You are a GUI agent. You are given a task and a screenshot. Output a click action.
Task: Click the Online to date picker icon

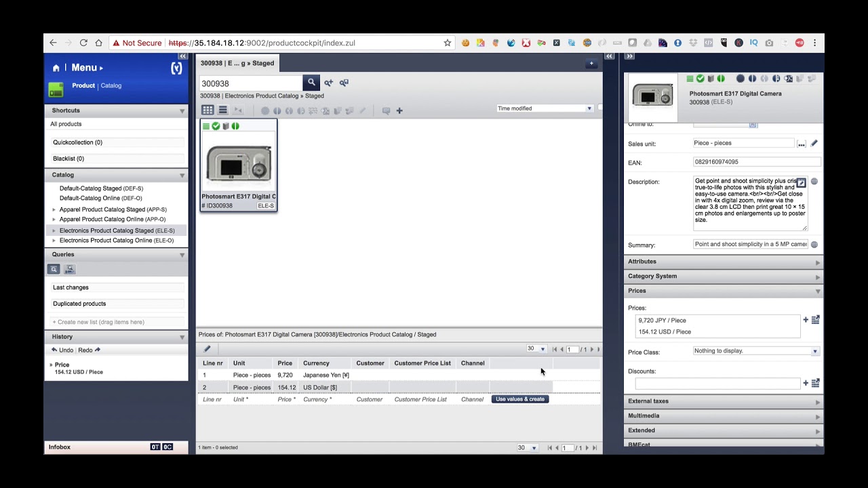753,125
